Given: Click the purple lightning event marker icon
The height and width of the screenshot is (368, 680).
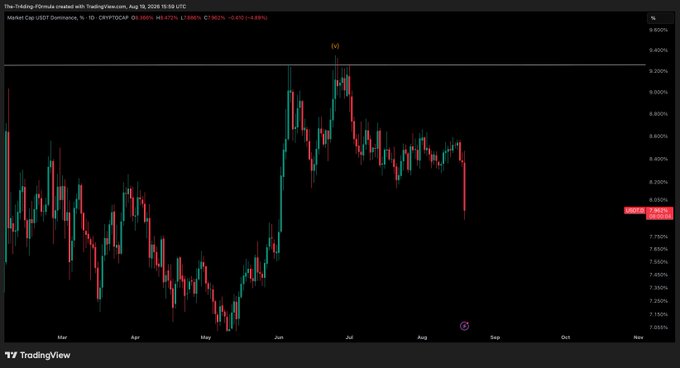Looking at the screenshot, I should 464,326.
